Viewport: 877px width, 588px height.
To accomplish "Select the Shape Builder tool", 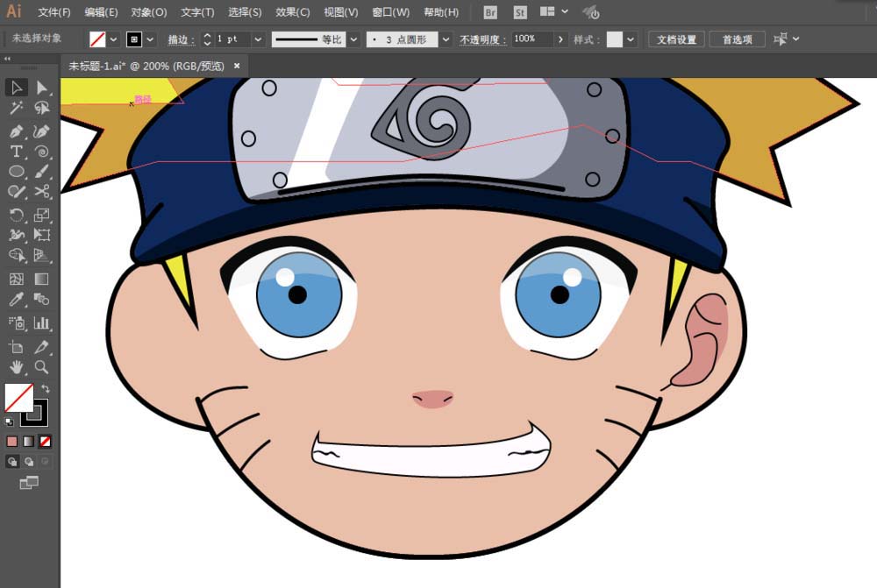I will (x=16, y=255).
